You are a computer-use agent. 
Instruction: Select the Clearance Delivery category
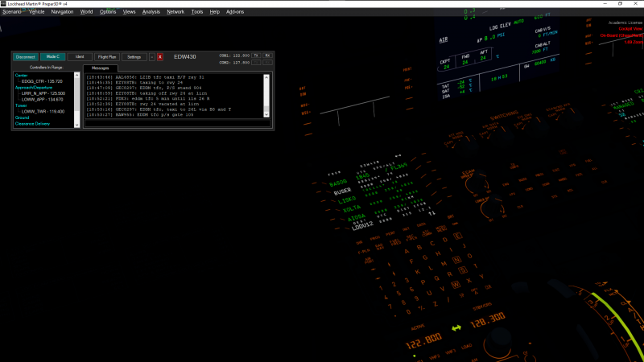[x=32, y=124]
